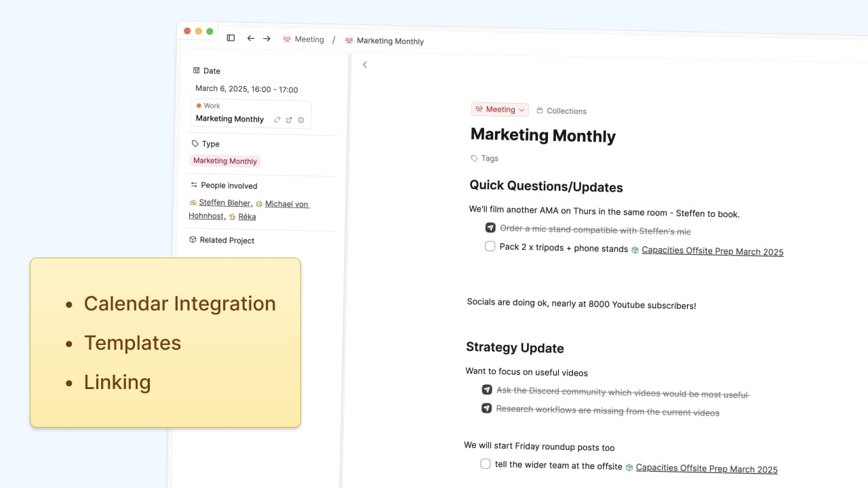Viewport: 868px width, 488px height.
Task: Click the Marketing Monthly type tag
Action: pyautogui.click(x=225, y=161)
